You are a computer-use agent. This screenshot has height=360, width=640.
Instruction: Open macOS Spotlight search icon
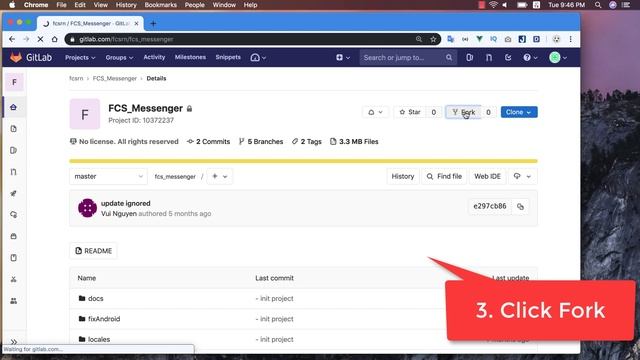click(x=598, y=5)
